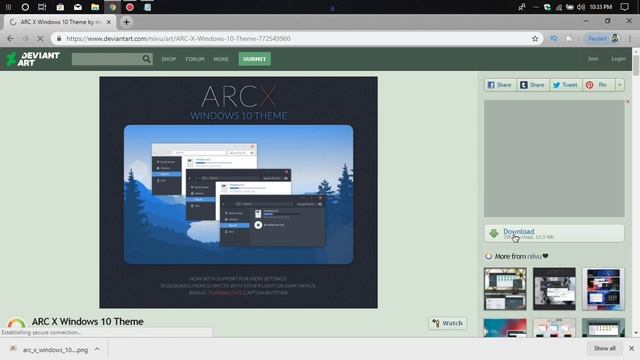The image size is (640, 360).
Task: Open the Store bag icon in taskbar
Action: 60,7
